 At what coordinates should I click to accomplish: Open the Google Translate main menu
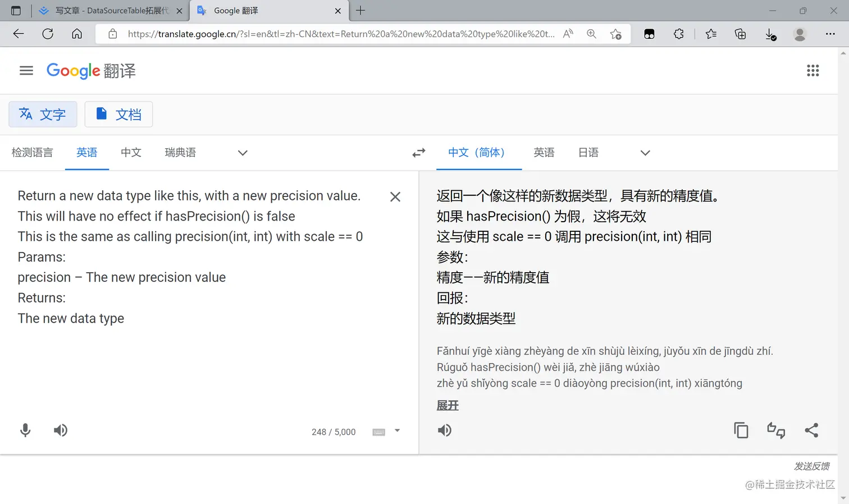[x=26, y=71]
